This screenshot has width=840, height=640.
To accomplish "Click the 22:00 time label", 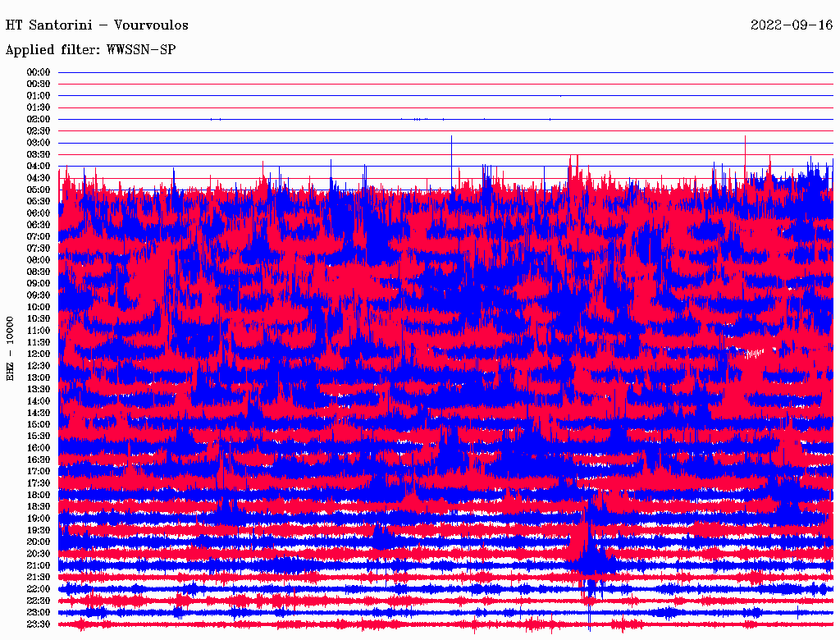I will point(38,588).
